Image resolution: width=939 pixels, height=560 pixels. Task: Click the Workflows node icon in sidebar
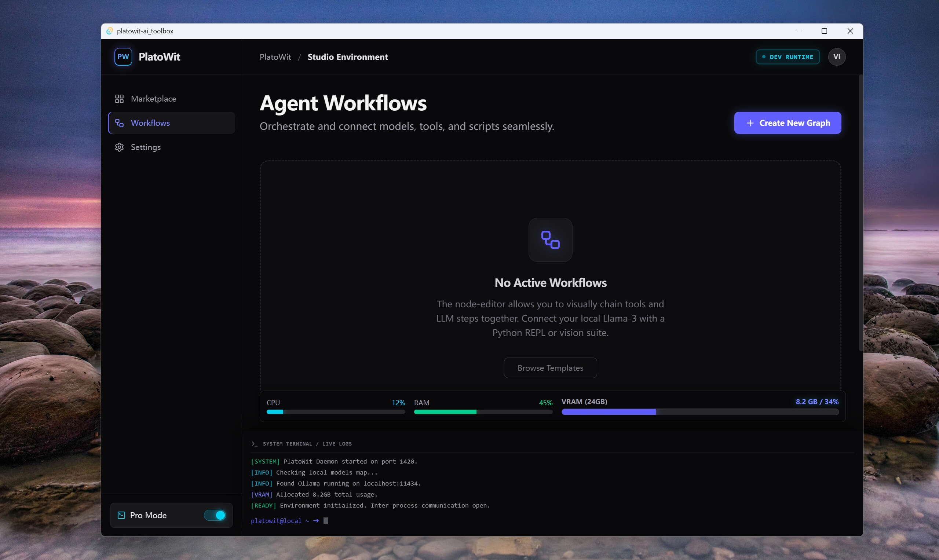(119, 123)
